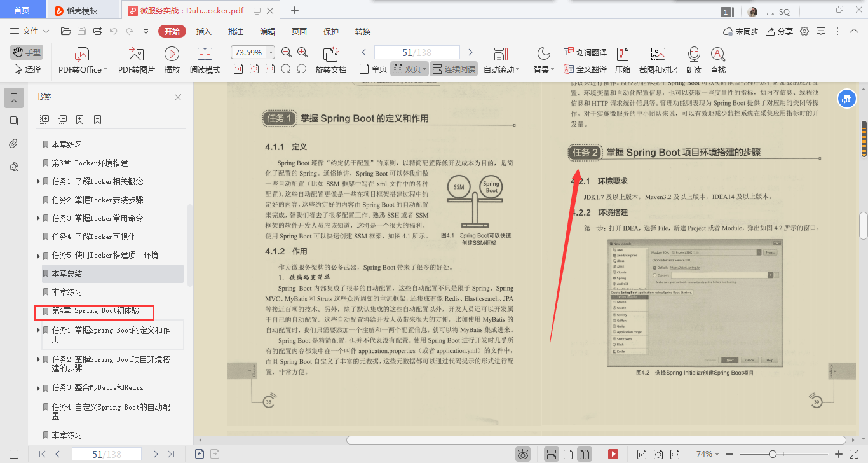This screenshot has width=868, height=463.
Task: Open bookmark 第4章 Spring Boot初体验
Action: coord(95,312)
